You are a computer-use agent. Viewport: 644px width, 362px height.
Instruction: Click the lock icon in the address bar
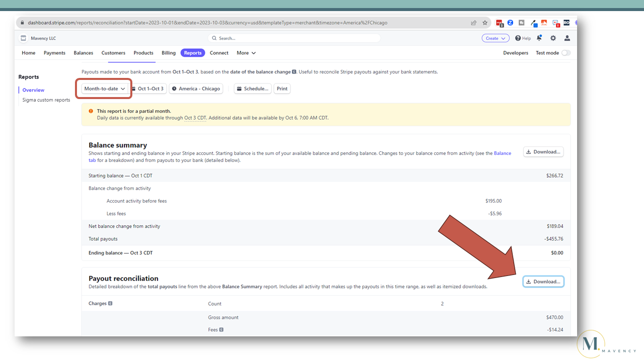tap(21, 23)
